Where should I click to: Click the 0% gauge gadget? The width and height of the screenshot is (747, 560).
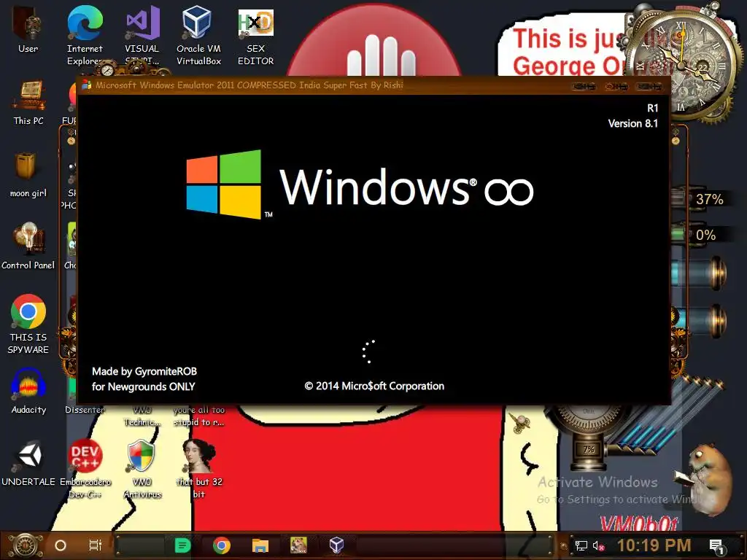pos(705,235)
